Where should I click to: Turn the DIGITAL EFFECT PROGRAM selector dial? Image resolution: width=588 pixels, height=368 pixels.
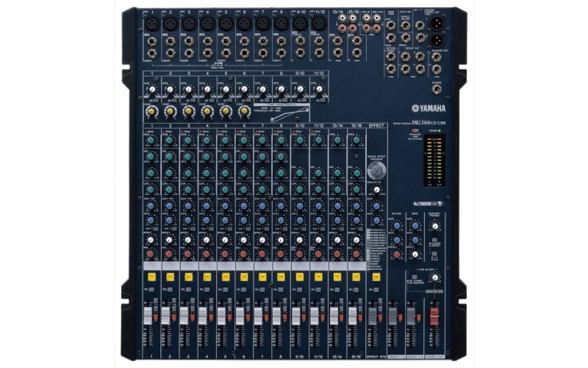point(376,171)
